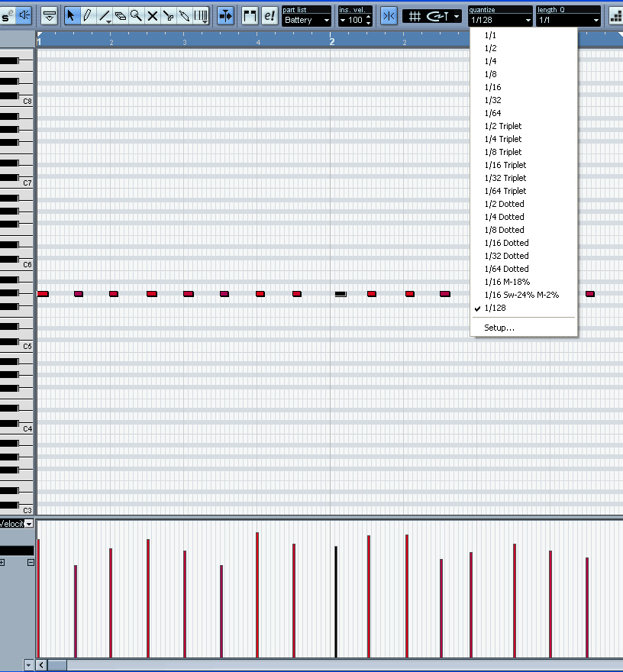623x672 pixels.
Task: Click the black selected velocity bar
Action: click(x=336, y=602)
